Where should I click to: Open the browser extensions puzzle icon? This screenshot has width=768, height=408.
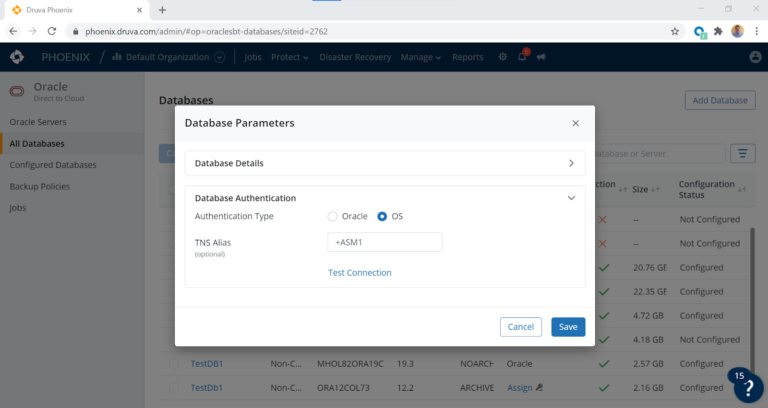(718, 31)
